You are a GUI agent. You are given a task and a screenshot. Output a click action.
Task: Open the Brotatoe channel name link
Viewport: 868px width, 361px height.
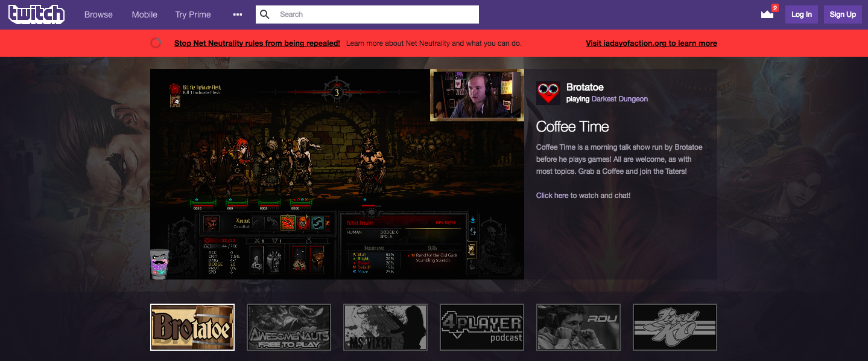[585, 88]
